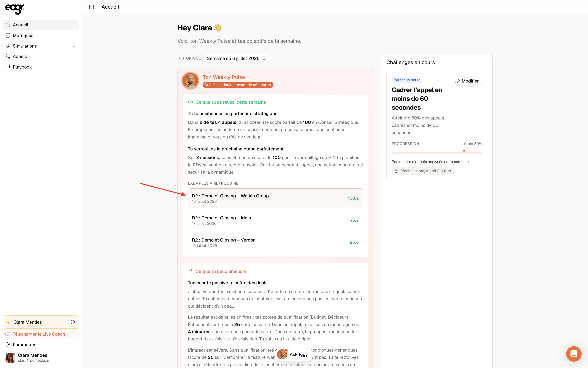Click the Cadrer l'appel en moins de 60 secondes title

tap(417, 99)
